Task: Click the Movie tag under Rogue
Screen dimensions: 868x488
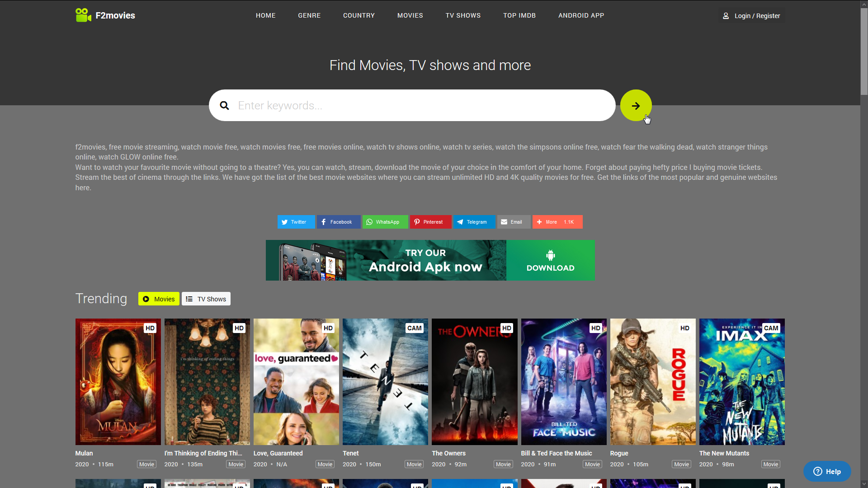Action: [681, 465]
